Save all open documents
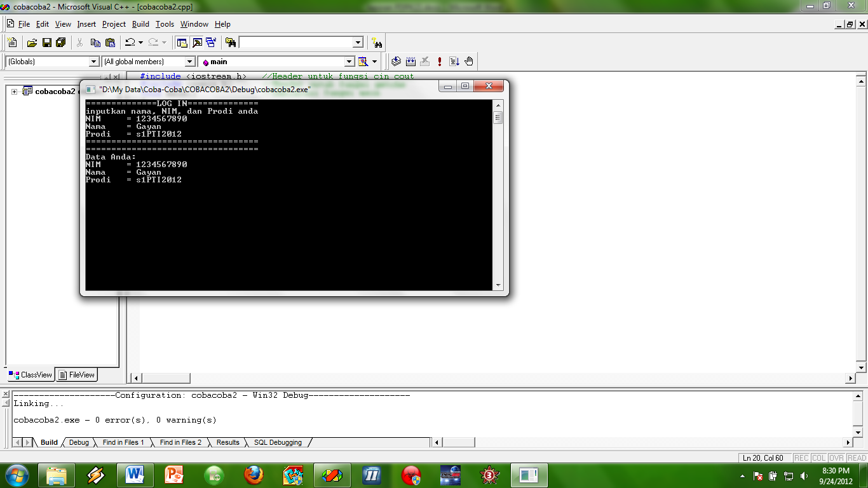This screenshot has height=488, width=868. (x=60, y=42)
